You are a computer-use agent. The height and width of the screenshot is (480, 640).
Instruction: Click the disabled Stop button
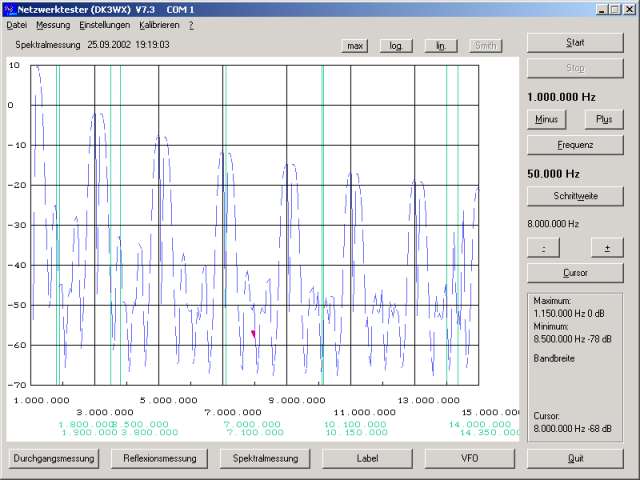point(575,68)
